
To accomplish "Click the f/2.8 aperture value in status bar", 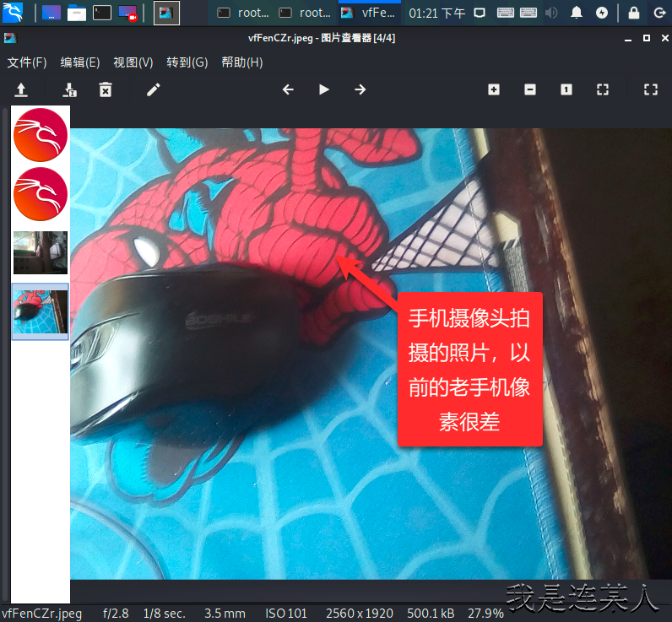I will coord(116,614).
